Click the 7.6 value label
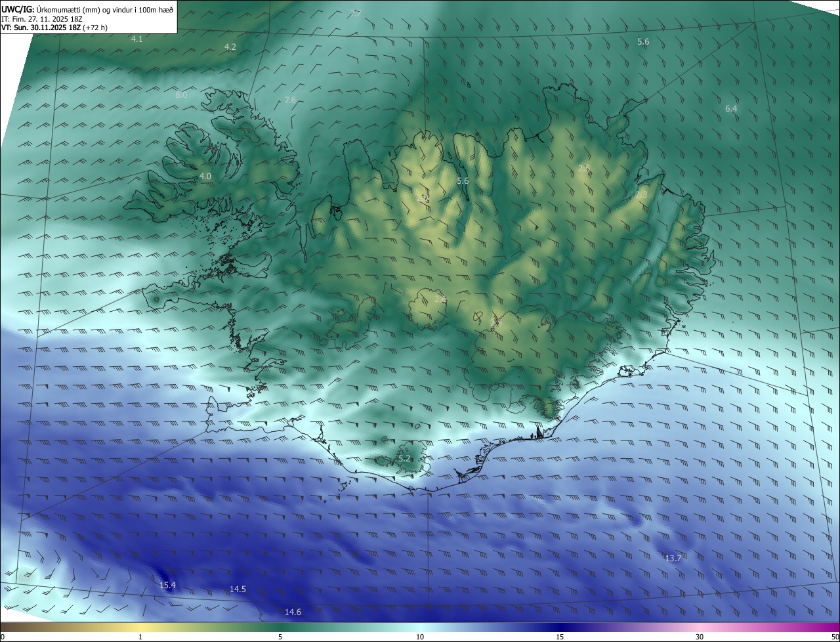This screenshot has height=642, width=840. [290, 100]
